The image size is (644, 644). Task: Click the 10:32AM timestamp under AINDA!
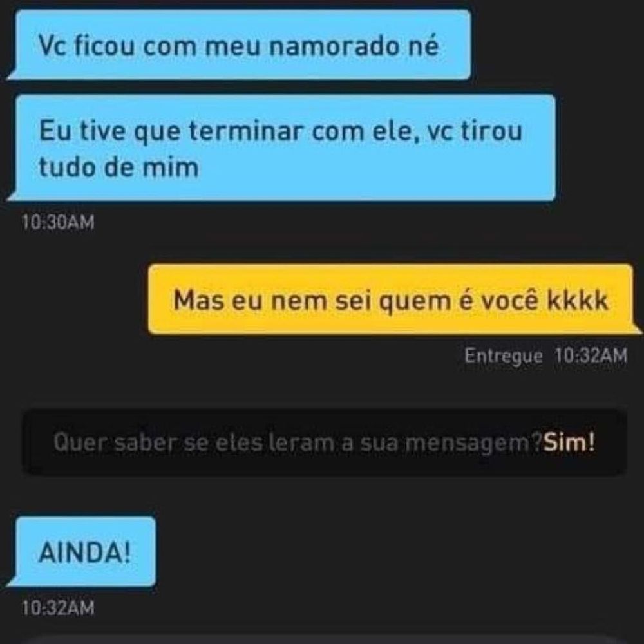pos(58,608)
